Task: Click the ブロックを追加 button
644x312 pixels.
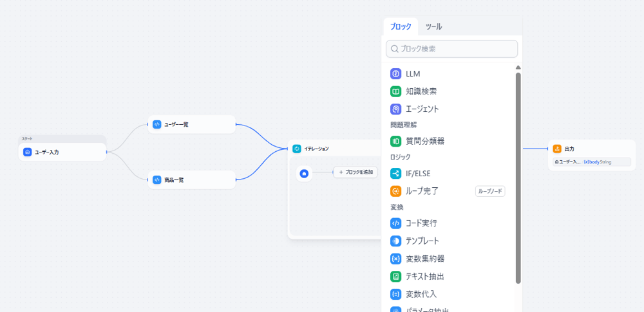Action: (x=355, y=172)
